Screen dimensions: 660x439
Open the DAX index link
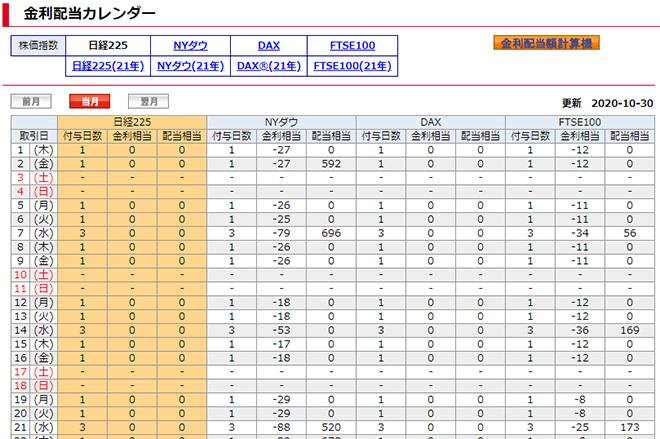tap(269, 45)
